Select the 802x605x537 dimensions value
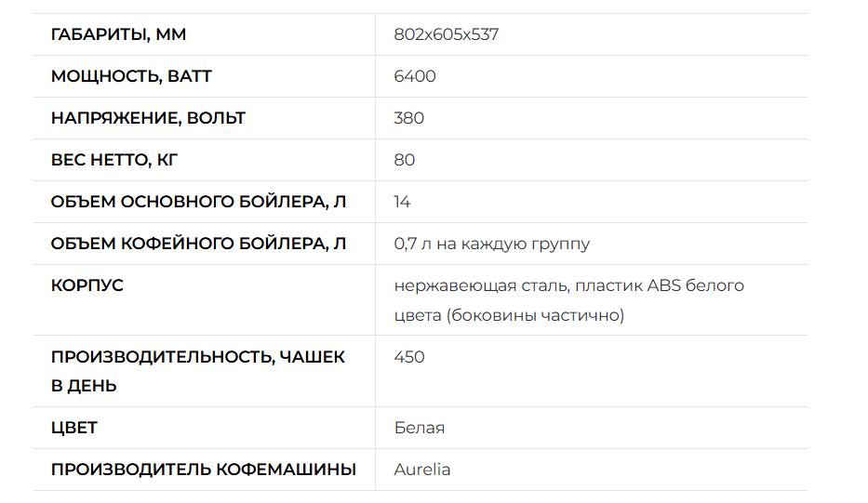Viewport: 868px width, 503px height. 447,34
